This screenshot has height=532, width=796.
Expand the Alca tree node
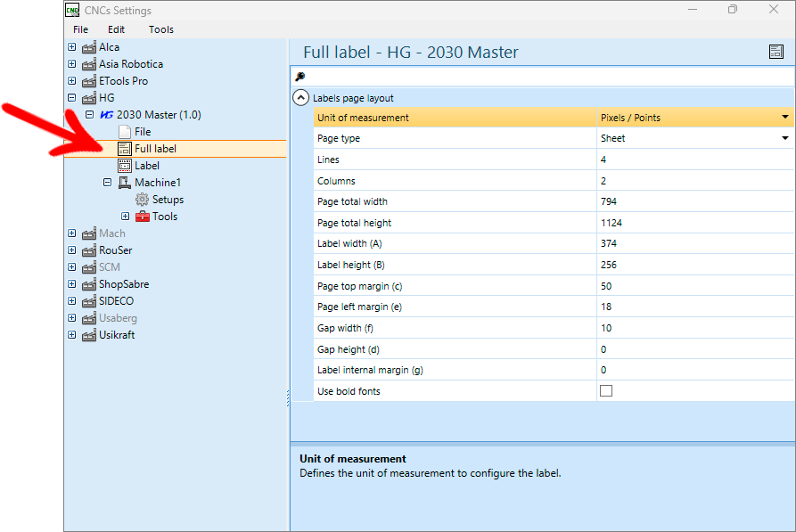pyautogui.click(x=71, y=47)
